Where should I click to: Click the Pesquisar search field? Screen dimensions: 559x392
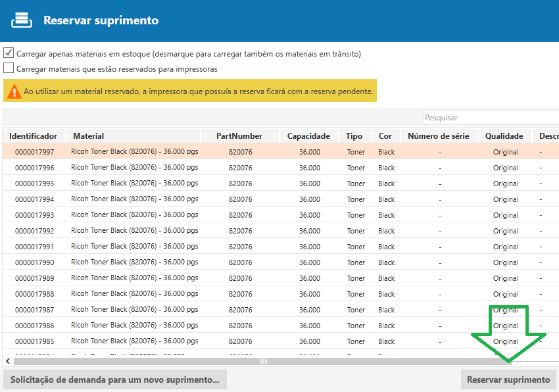coord(489,118)
